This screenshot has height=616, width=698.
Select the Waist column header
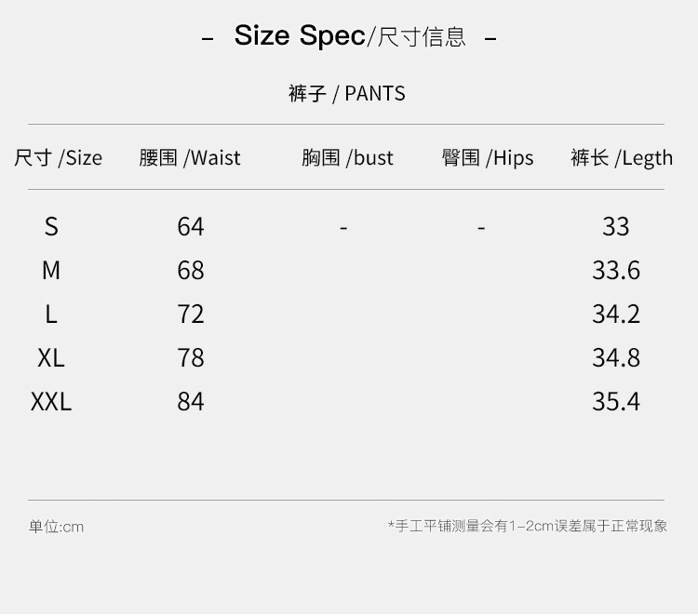pos(190,157)
